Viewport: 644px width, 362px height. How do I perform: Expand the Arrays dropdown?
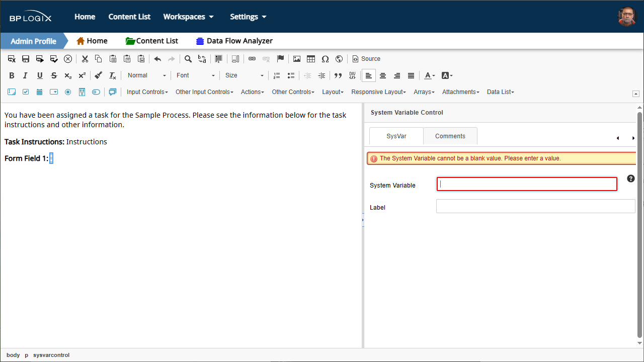pos(424,92)
